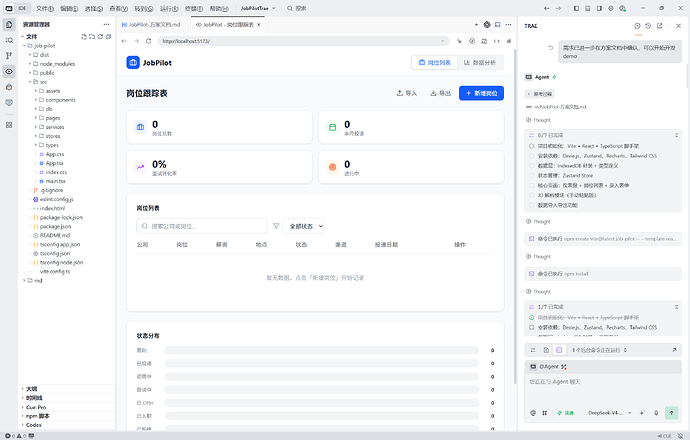The height and width of the screenshot is (440, 690).
Task: Open the 全部状态 status filter dropdown
Action: (x=304, y=226)
